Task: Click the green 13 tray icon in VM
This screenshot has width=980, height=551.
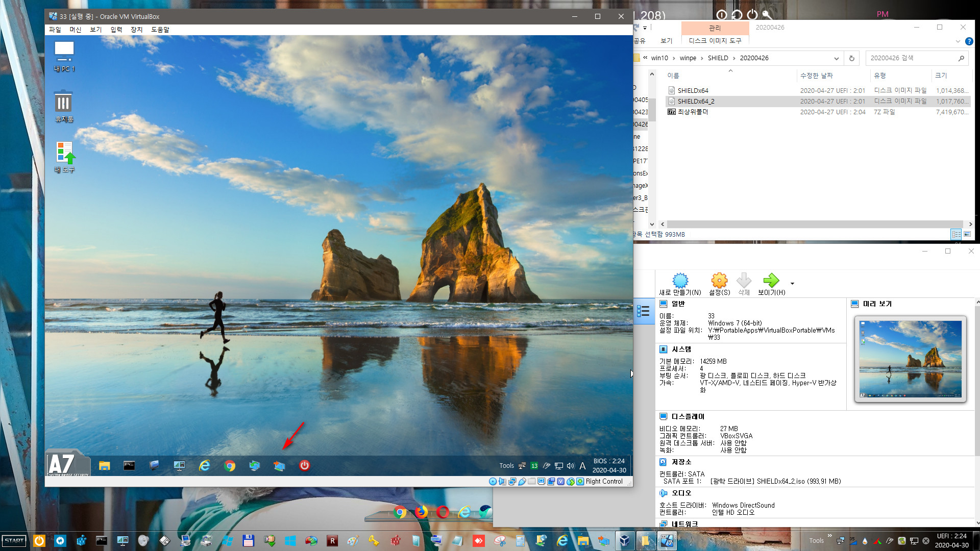Action: pos(534,466)
